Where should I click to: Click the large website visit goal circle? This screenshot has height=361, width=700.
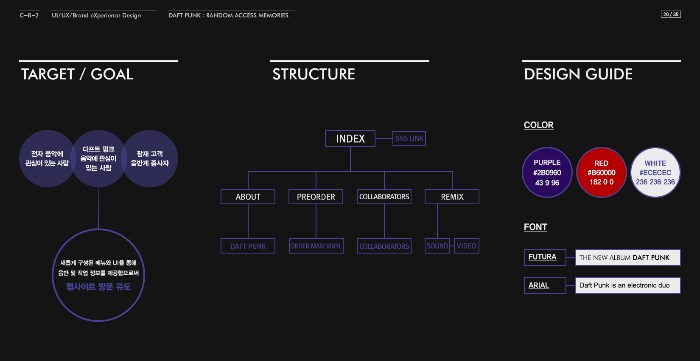pos(98,275)
